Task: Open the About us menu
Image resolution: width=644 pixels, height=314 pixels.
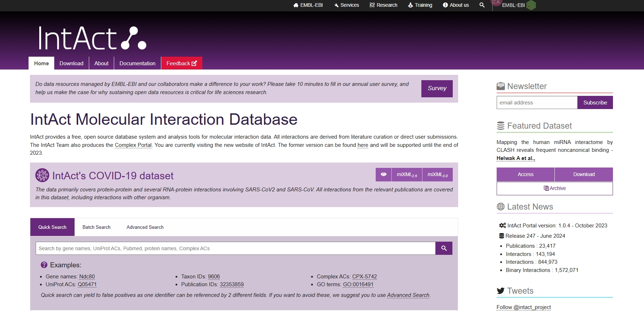Action: (x=456, y=5)
